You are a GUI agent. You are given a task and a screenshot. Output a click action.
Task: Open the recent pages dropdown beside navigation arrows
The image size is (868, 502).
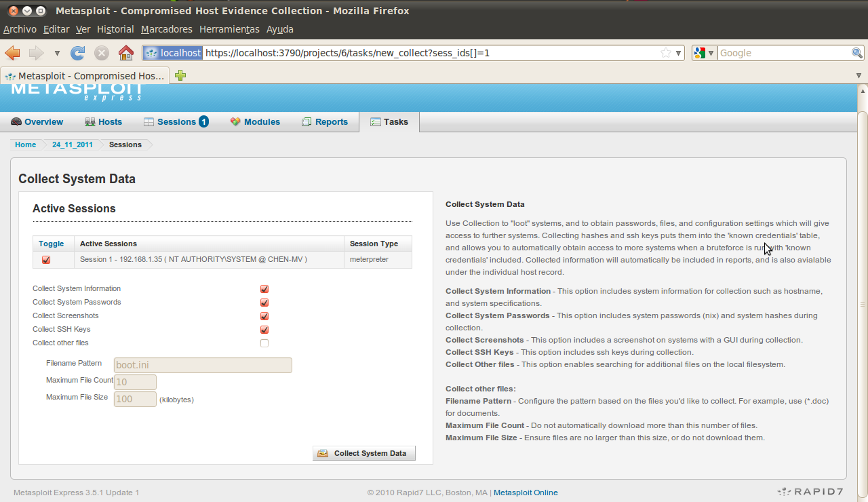(56, 52)
